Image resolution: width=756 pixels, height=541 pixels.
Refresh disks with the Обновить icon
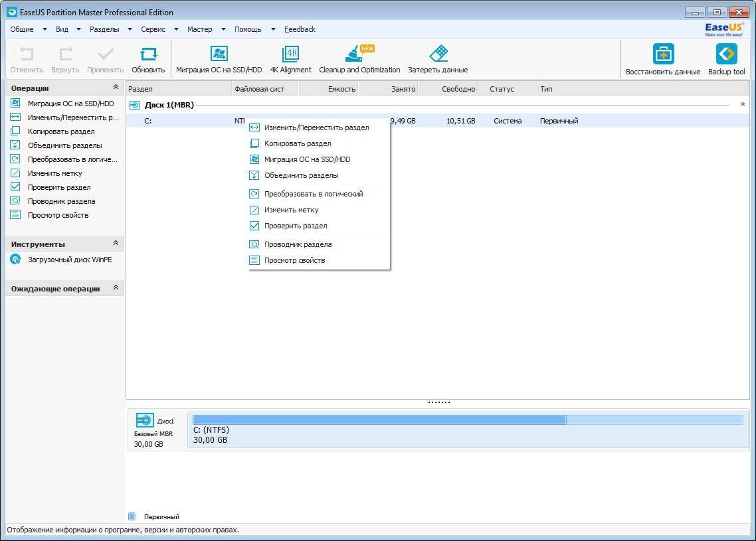pyautogui.click(x=149, y=54)
